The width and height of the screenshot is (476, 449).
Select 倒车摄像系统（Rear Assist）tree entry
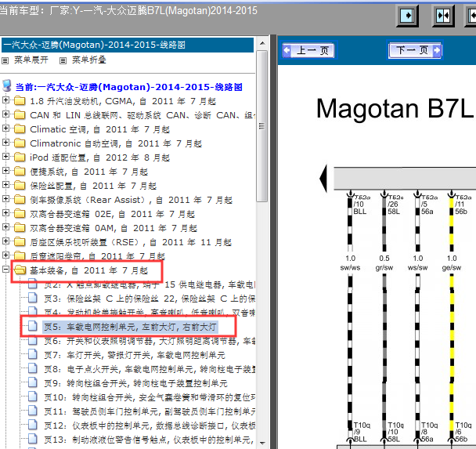(x=131, y=200)
